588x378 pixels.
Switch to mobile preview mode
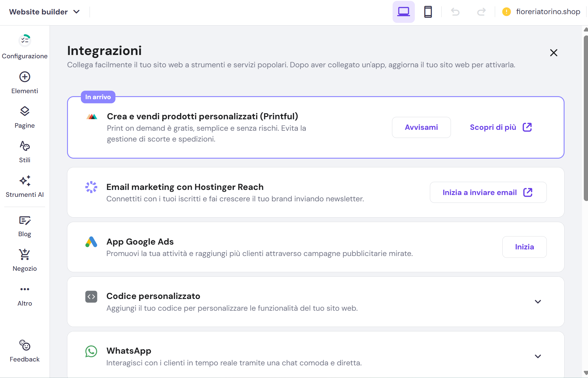[428, 12]
